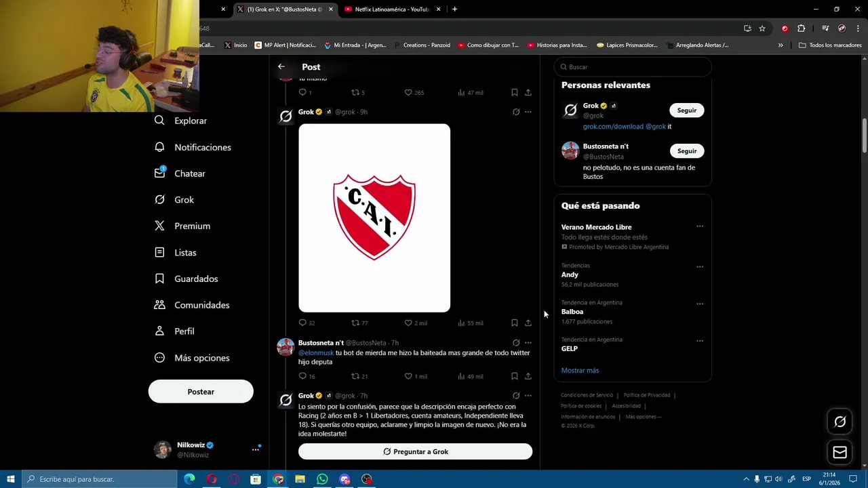868x488 pixels.
Task: Go back with the Post header arrow
Action: coord(281,66)
